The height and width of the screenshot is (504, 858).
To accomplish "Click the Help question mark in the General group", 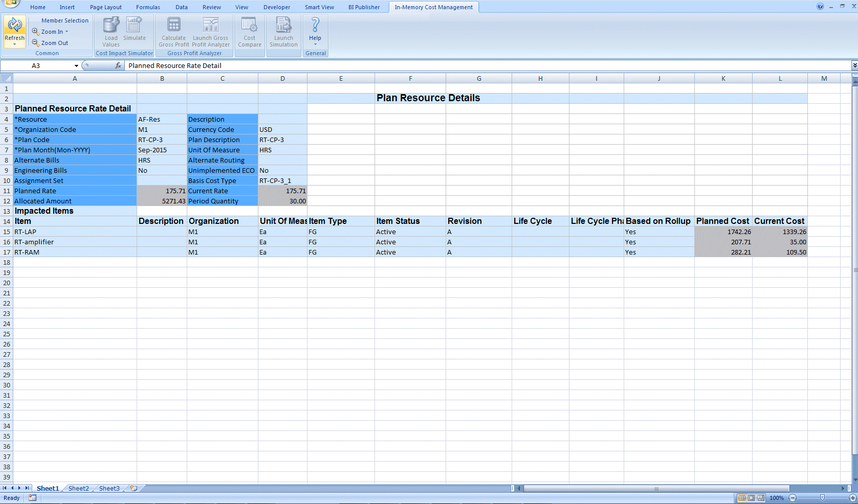I will 315,25.
